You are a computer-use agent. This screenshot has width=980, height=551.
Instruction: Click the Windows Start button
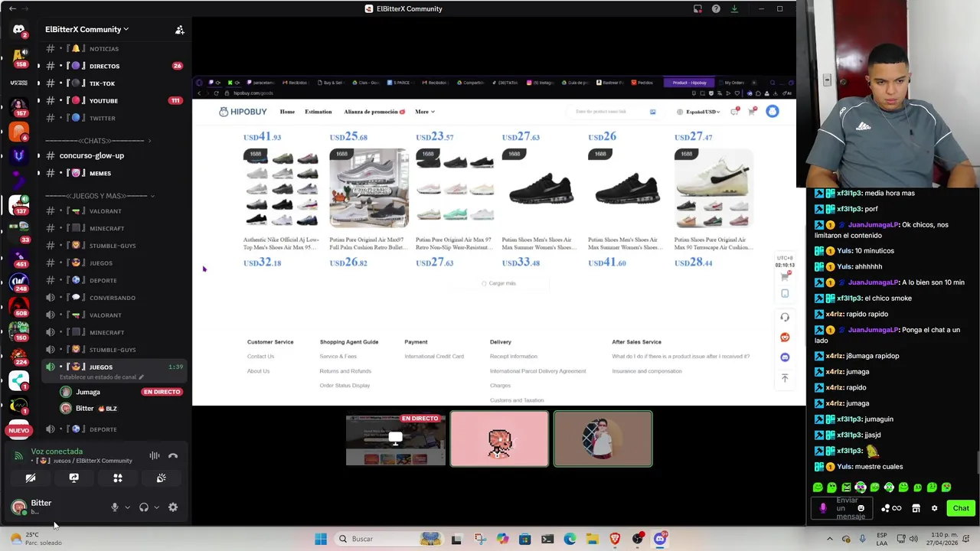tap(321, 539)
